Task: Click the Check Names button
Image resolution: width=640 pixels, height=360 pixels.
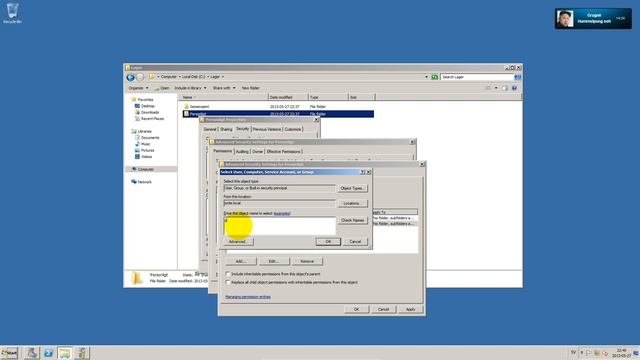Action: pyautogui.click(x=353, y=220)
